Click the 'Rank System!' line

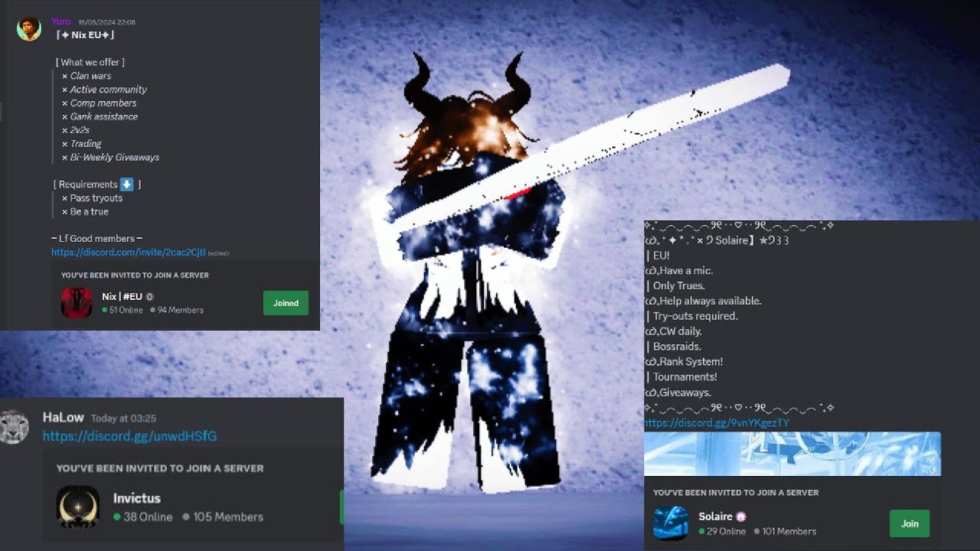point(684,361)
